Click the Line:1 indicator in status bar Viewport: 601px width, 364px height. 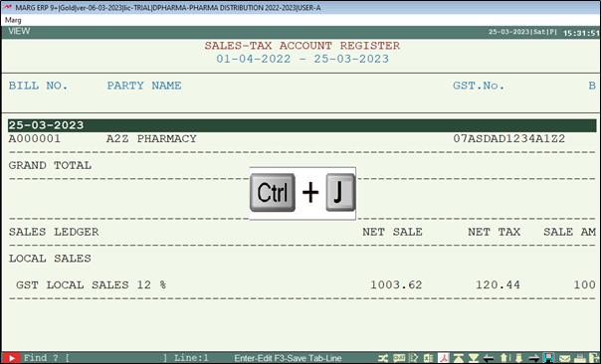click(x=191, y=358)
